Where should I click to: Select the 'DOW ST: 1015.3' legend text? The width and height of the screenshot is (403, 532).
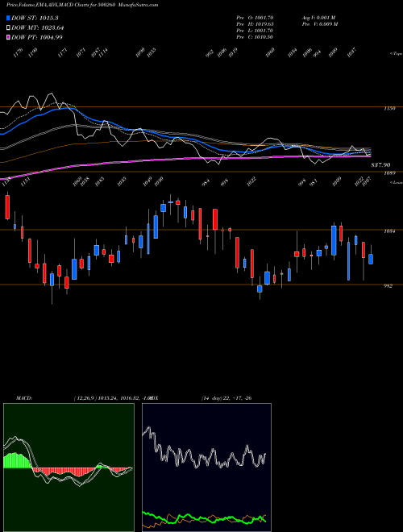coord(35,18)
